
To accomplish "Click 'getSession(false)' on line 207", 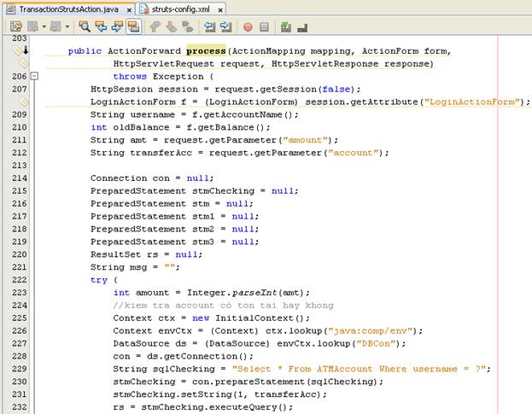I will [307, 89].
